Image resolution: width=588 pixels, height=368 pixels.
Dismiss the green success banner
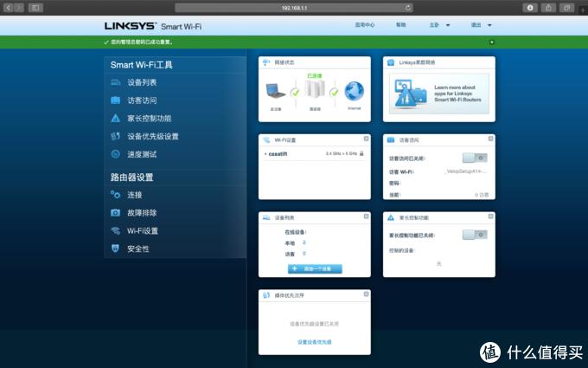click(x=492, y=42)
